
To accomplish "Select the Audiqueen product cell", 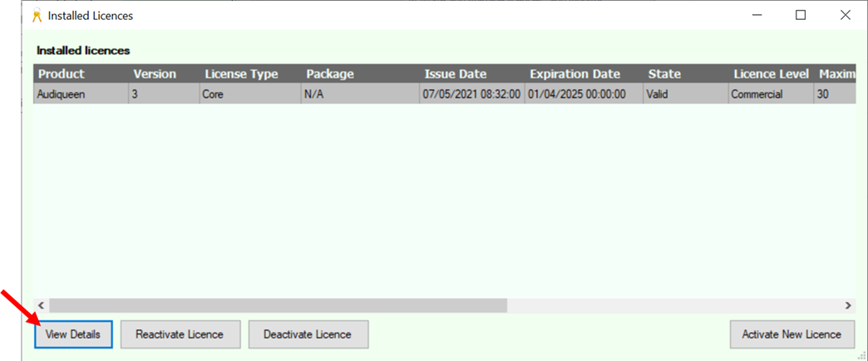I will 81,94.
